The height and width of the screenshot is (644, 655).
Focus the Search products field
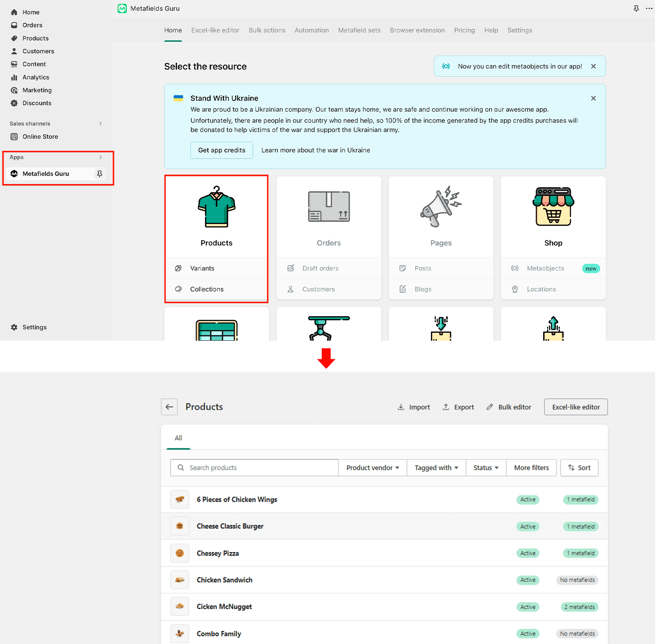coord(254,468)
